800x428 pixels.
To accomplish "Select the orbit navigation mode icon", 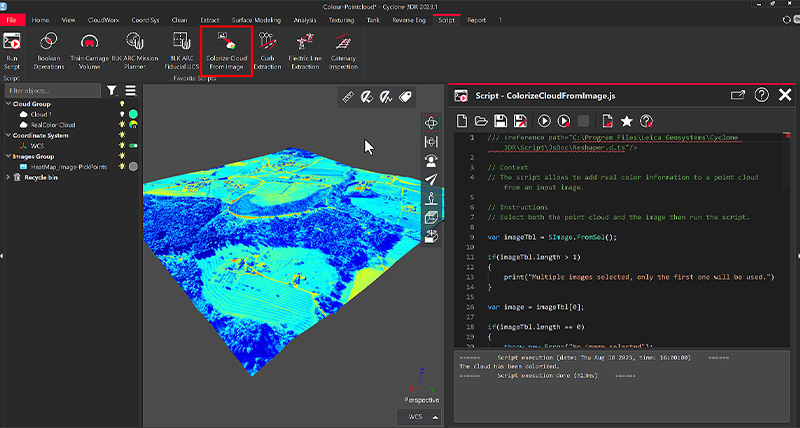I will point(431,123).
